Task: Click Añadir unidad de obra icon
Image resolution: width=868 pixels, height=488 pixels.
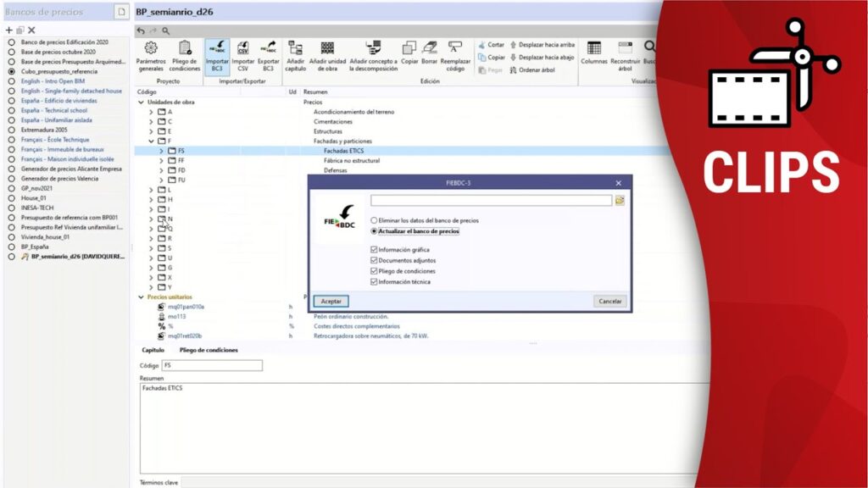Action: tap(327, 49)
